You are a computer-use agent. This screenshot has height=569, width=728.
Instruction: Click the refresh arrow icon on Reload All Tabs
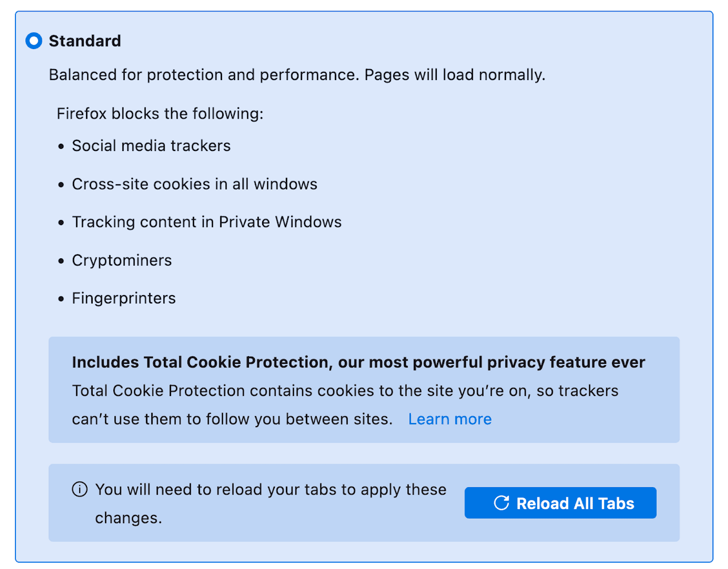click(x=500, y=503)
